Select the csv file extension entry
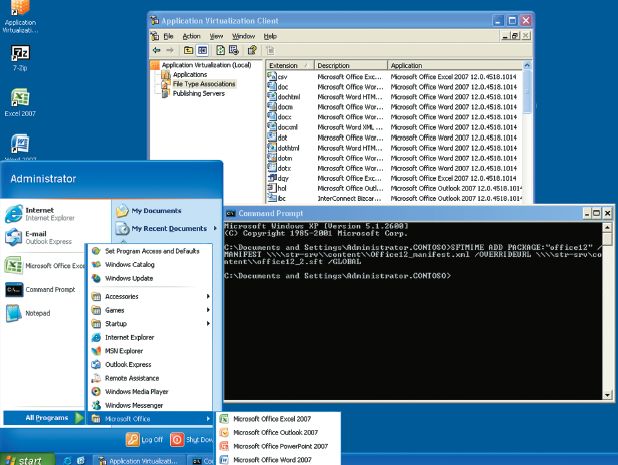The width and height of the screenshot is (618, 465). [284, 75]
